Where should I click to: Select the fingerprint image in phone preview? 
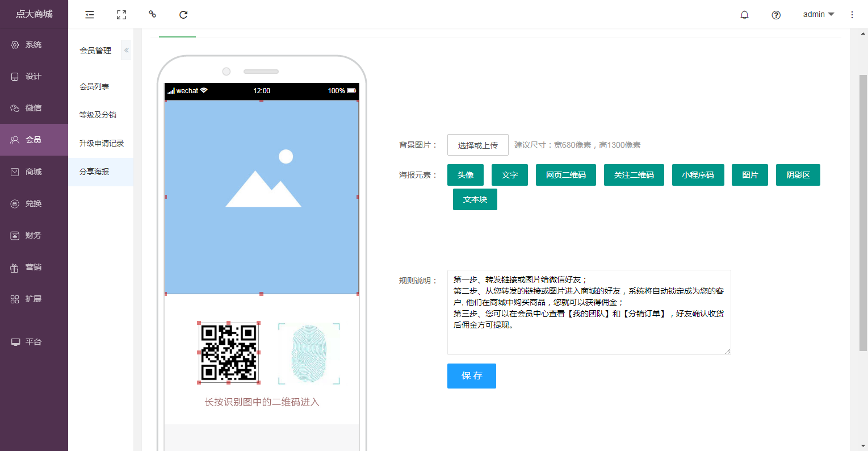click(309, 353)
